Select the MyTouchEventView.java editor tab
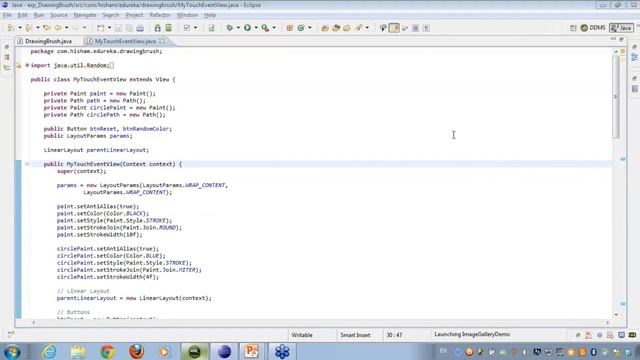 (125, 41)
